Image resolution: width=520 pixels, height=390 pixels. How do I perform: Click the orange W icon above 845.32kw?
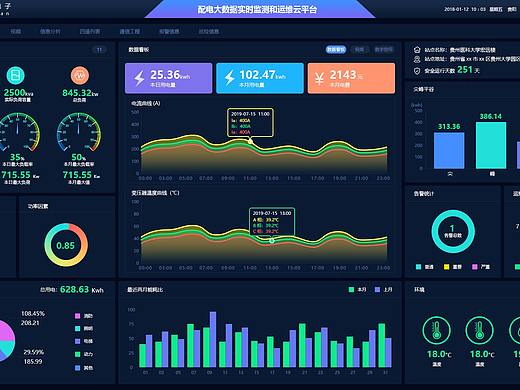pyautogui.click(x=80, y=75)
